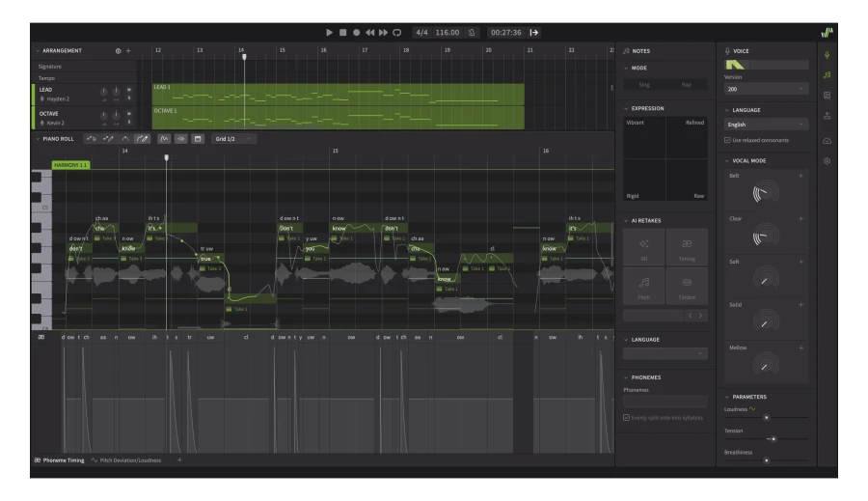Add a parameter panel with the plus icon
The height and width of the screenshot is (501, 868).
[x=179, y=460]
